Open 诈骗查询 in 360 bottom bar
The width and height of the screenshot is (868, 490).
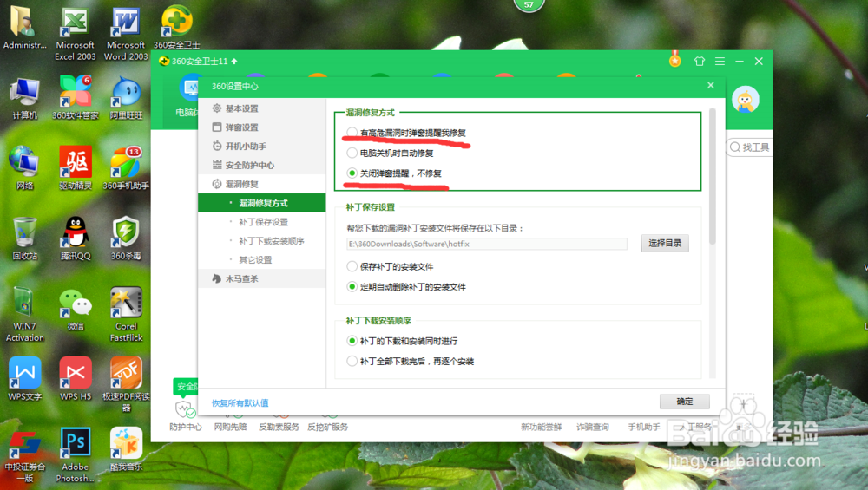[x=592, y=427]
